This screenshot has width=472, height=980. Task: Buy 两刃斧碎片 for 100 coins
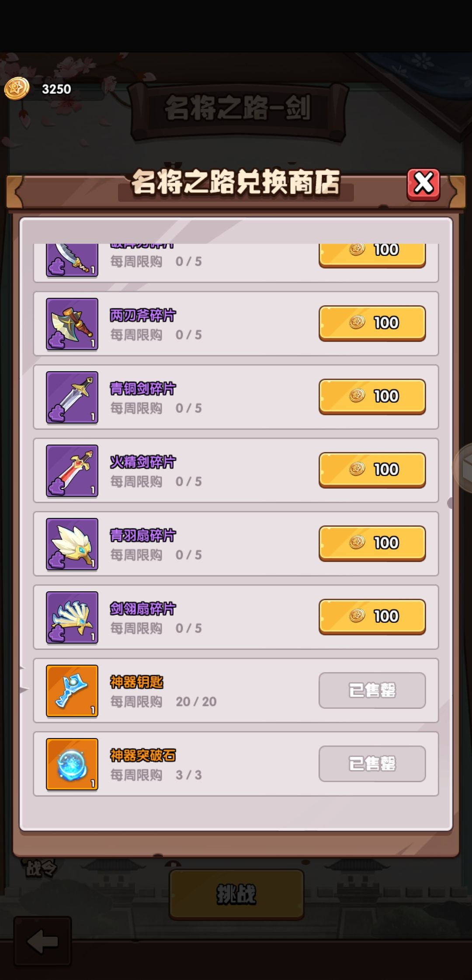point(372,323)
